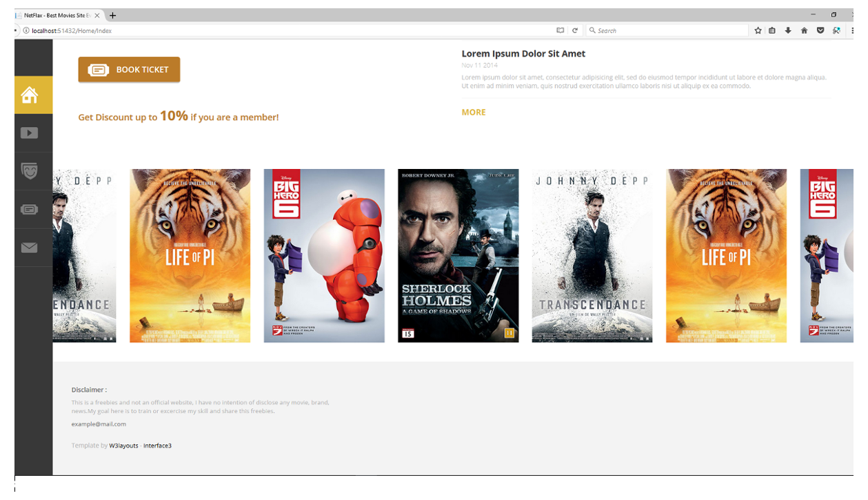This screenshot has height=500, width=868.
Task: Click the "Get Discount up to 10%" text
Action: click(x=133, y=117)
